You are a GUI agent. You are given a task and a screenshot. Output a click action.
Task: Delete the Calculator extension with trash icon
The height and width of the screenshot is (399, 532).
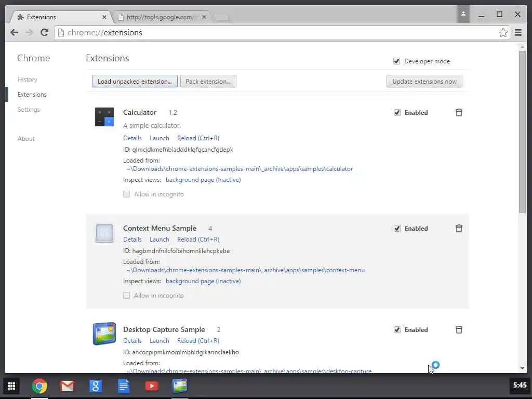(459, 113)
